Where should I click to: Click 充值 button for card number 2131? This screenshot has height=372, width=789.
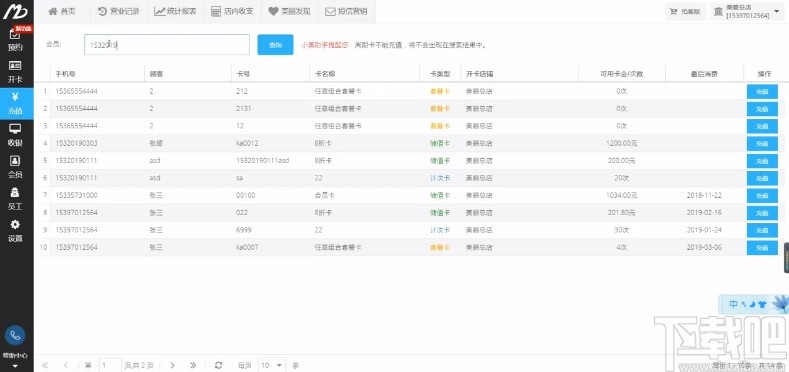tap(762, 109)
